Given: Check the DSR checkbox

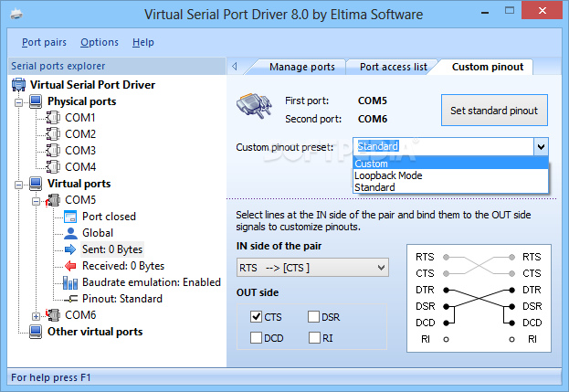Looking at the screenshot, I should 313,317.
